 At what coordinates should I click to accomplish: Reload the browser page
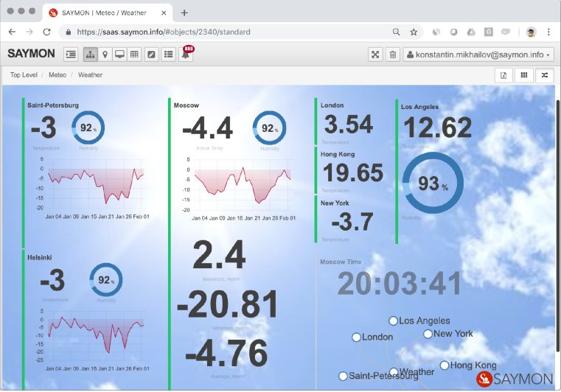click(46, 32)
